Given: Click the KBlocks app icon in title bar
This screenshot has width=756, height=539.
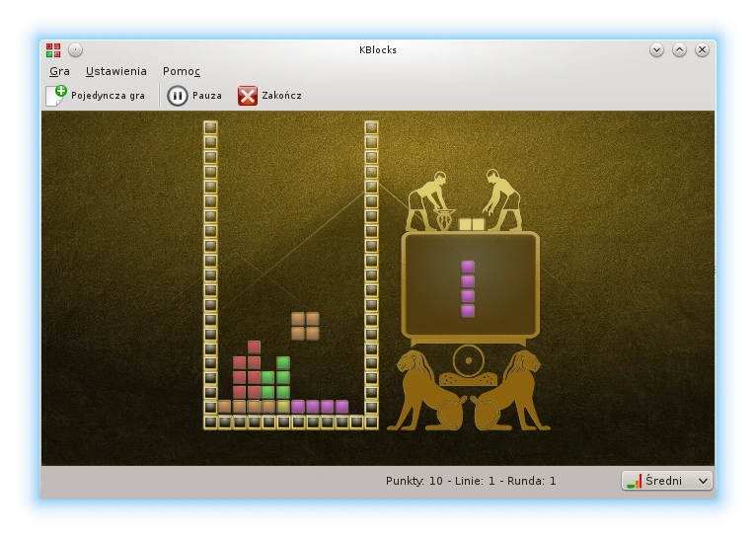Looking at the screenshot, I should [x=53, y=49].
